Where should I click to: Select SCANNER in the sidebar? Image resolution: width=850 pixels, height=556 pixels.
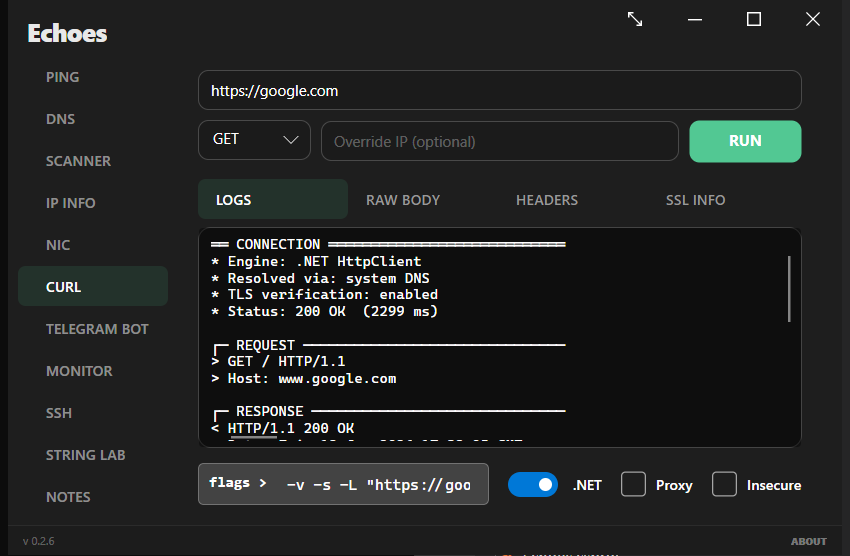[x=78, y=161]
